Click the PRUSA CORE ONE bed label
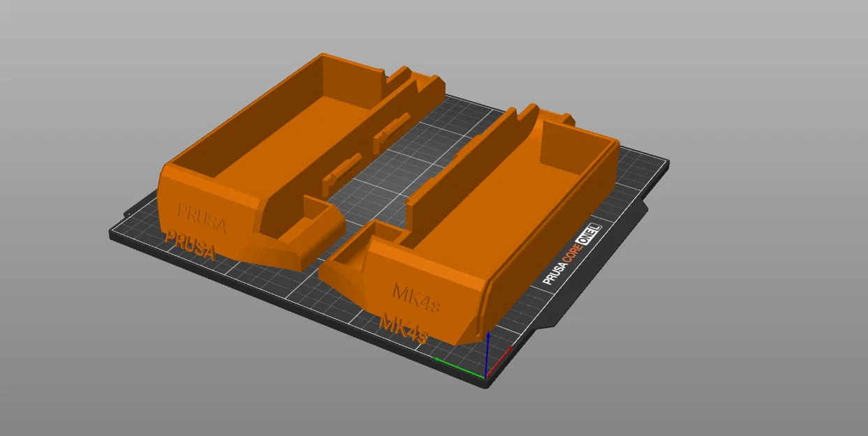 [573, 255]
